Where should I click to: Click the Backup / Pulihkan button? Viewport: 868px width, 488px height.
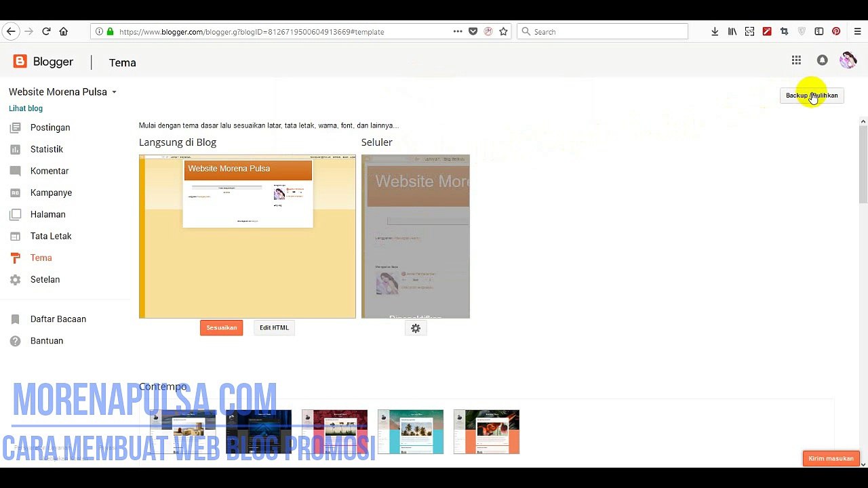(x=812, y=96)
